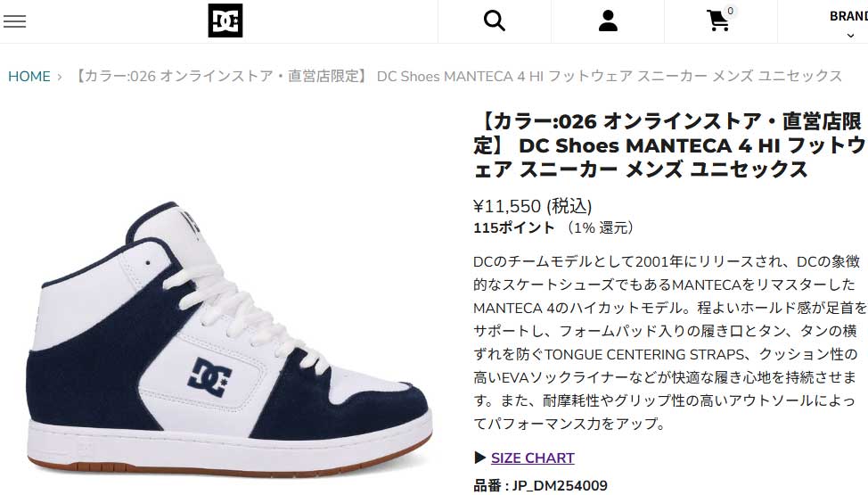Click the breadcrumb chevron after HOME
The height and width of the screenshot is (495, 868).
(x=60, y=77)
